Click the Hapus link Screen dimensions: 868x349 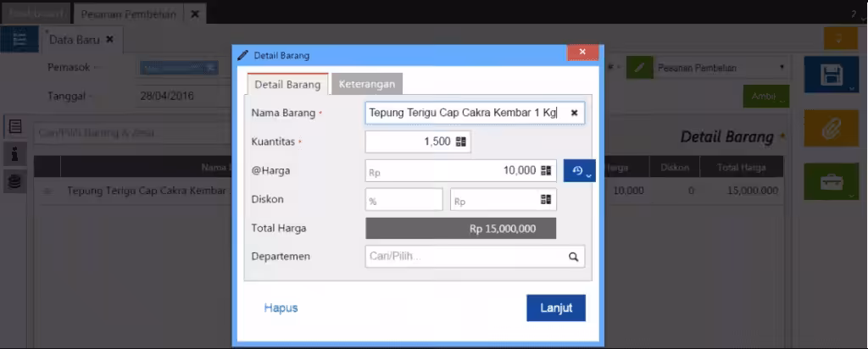click(x=281, y=308)
